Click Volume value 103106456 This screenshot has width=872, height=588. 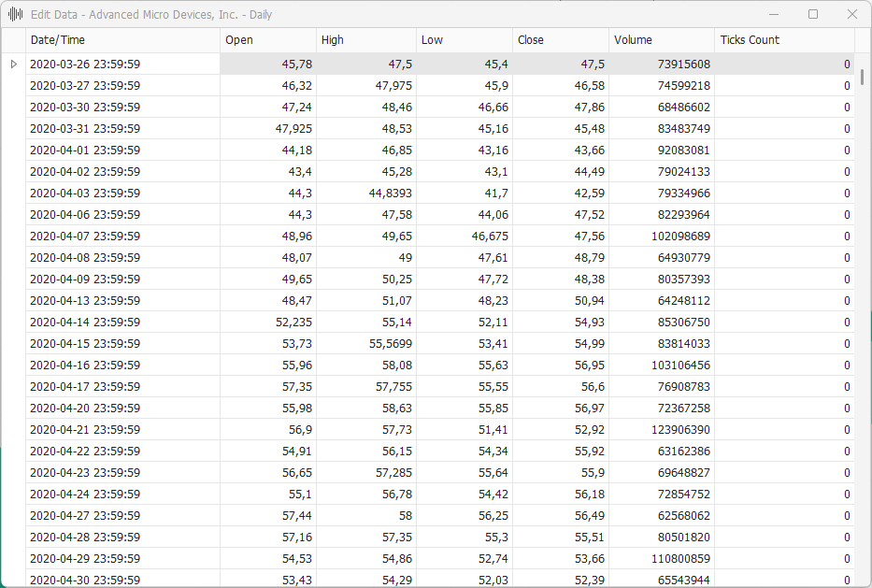point(662,366)
